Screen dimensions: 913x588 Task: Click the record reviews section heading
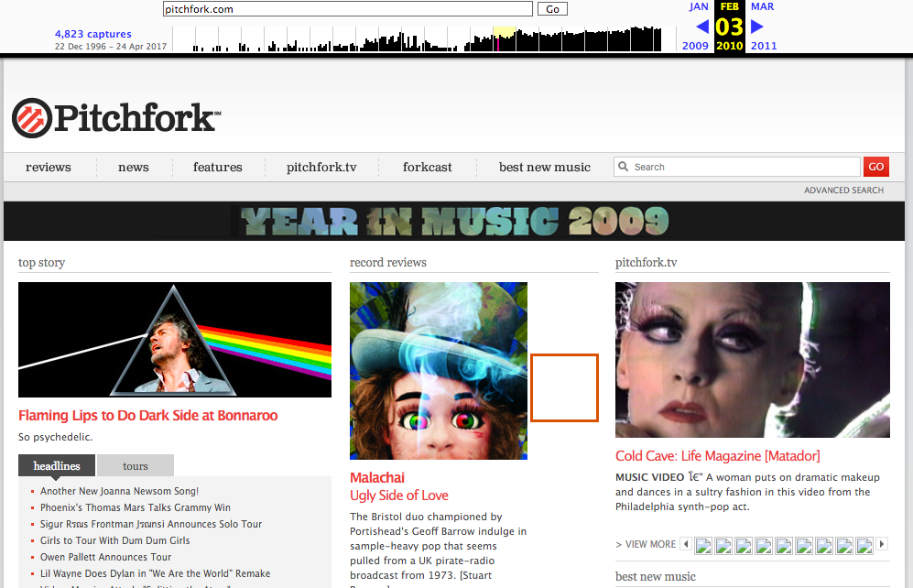click(x=387, y=263)
